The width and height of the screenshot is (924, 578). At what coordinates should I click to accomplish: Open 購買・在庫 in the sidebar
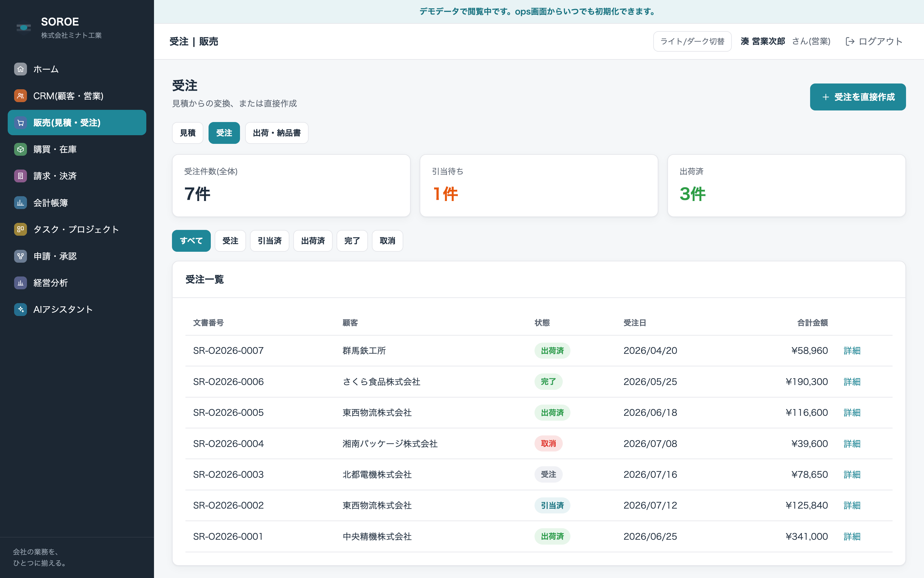coord(77,149)
